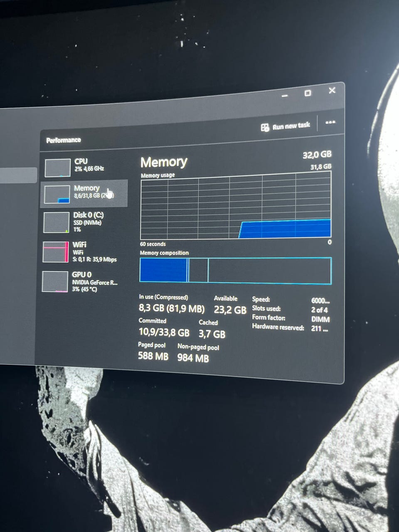Click the Performance page heading
This screenshot has height=532, width=399.
[x=64, y=140]
